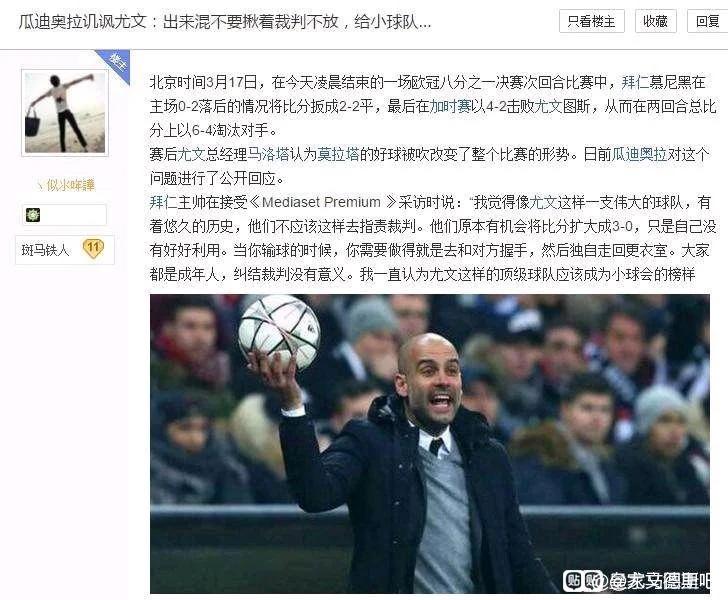Open the username link 似水味譁

pyautogui.click(x=66, y=185)
